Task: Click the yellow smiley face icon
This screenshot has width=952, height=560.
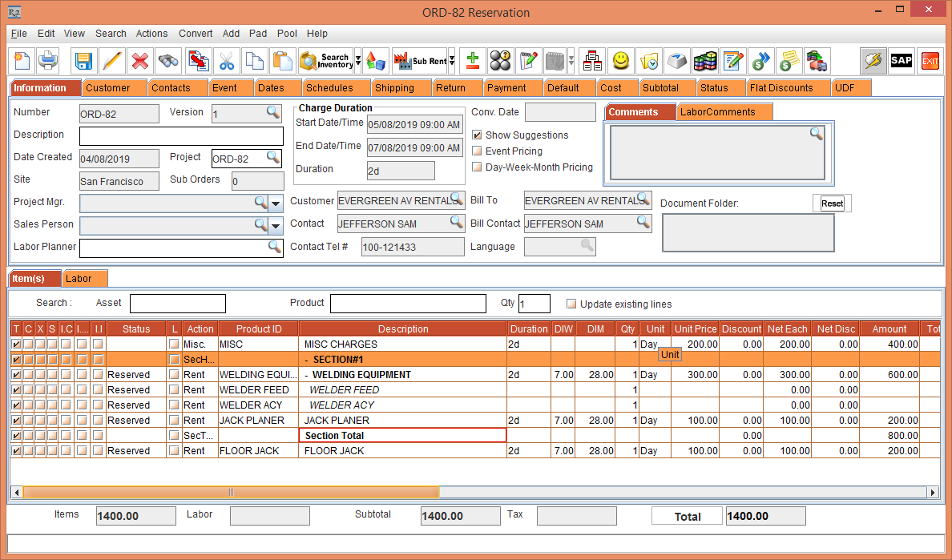Action: [x=620, y=61]
